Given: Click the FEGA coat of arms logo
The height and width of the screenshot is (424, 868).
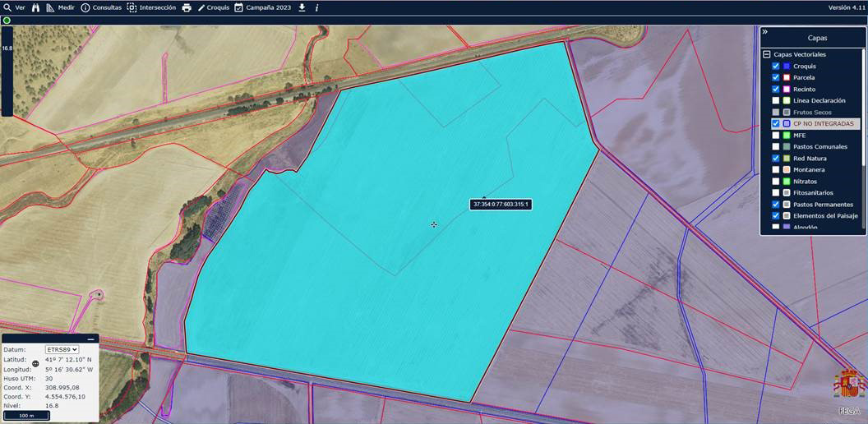Looking at the screenshot, I should pyautogui.click(x=849, y=385).
